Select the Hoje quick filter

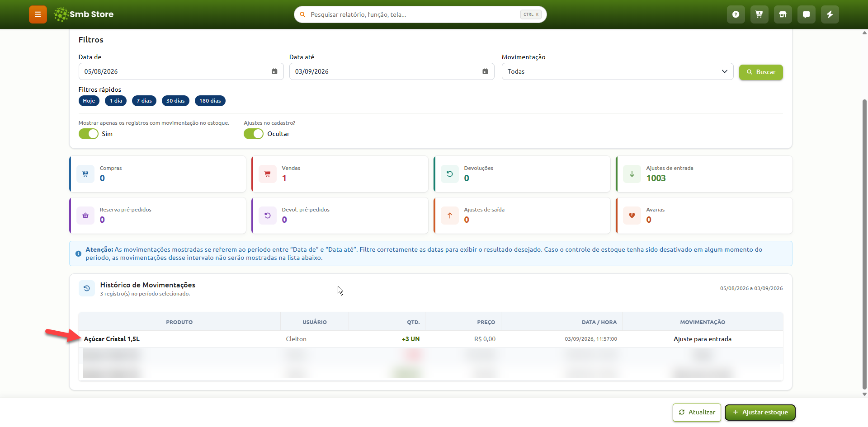tap(89, 101)
